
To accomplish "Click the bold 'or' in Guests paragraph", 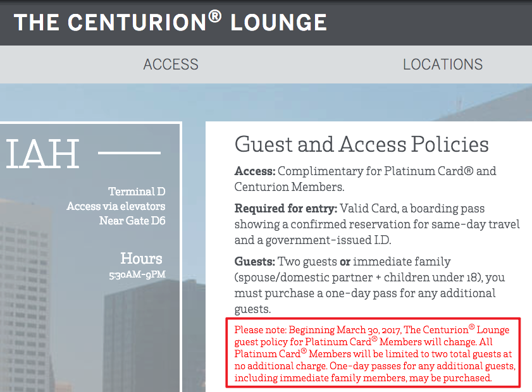I will (345, 262).
